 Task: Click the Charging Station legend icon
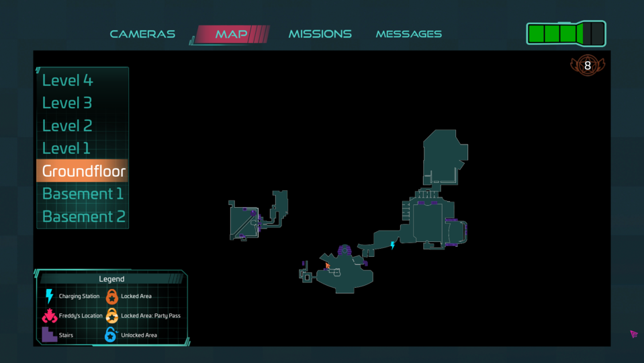tap(49, 296)
